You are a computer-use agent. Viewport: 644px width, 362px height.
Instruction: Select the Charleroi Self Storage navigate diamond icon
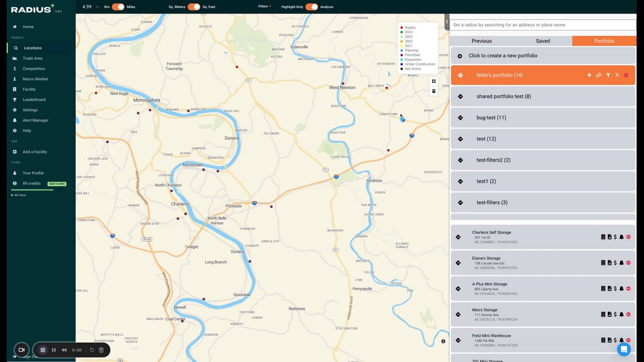[458, 237]
